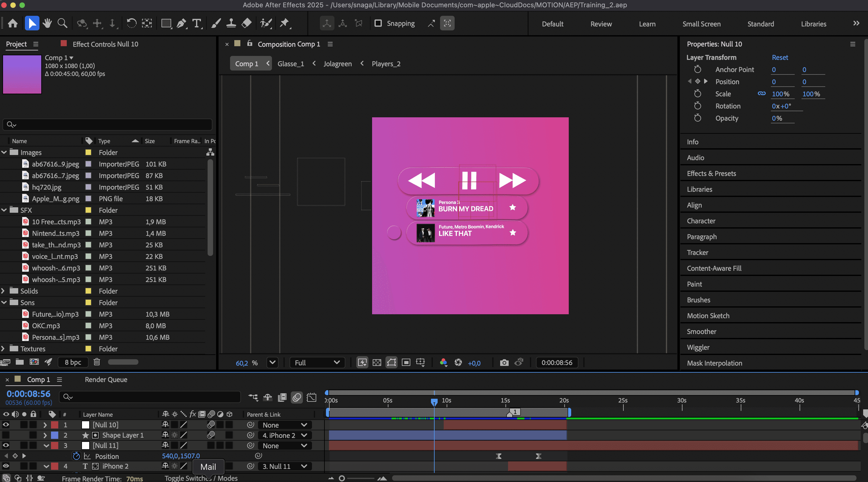Open the Full resolution dropdown
This screenshot has height=482, width=868.
(x=317, y=363)
